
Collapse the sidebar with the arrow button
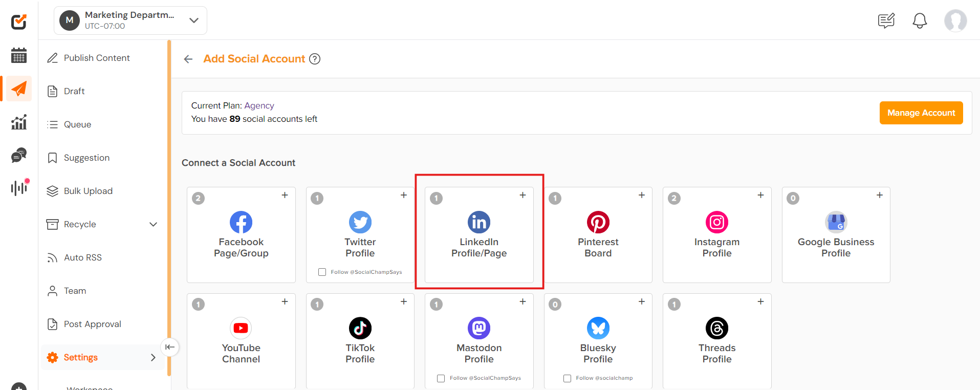tap(170, 347)
